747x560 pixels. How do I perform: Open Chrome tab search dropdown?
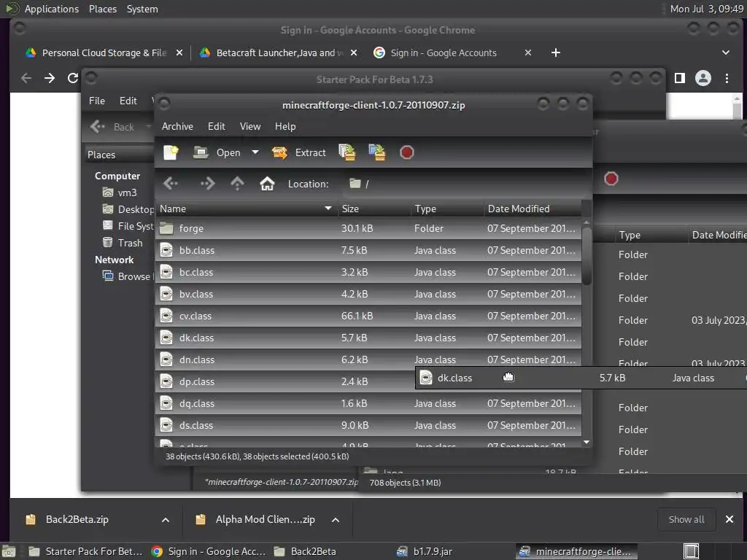point(726,52)
